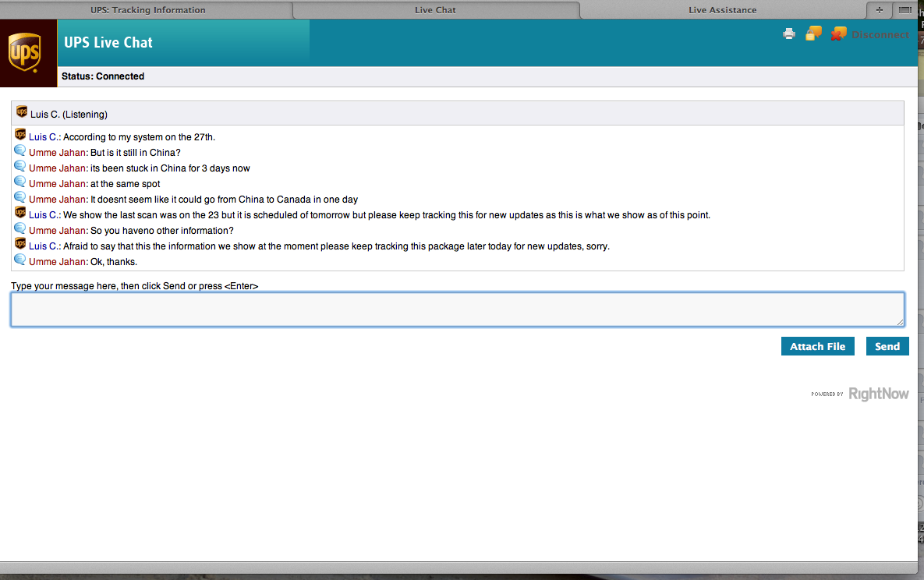
Task: Click the text 'at the same spot'
Action: 125,184
